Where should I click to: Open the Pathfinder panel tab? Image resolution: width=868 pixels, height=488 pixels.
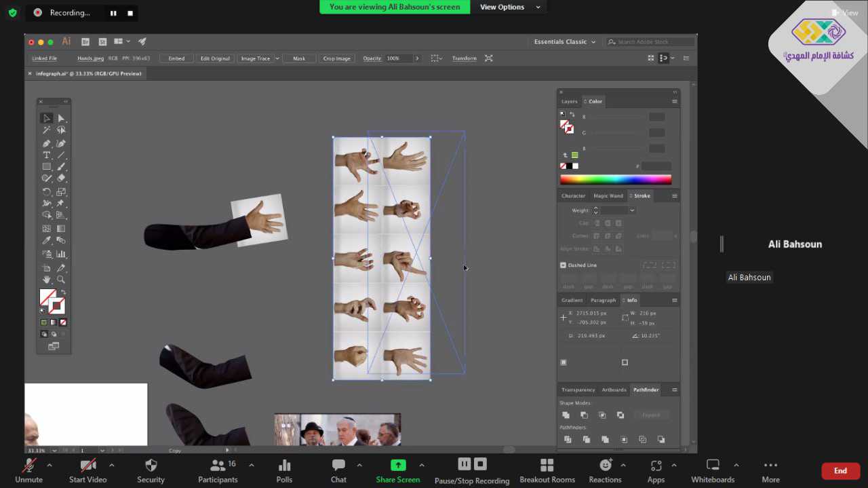(646, 390)
